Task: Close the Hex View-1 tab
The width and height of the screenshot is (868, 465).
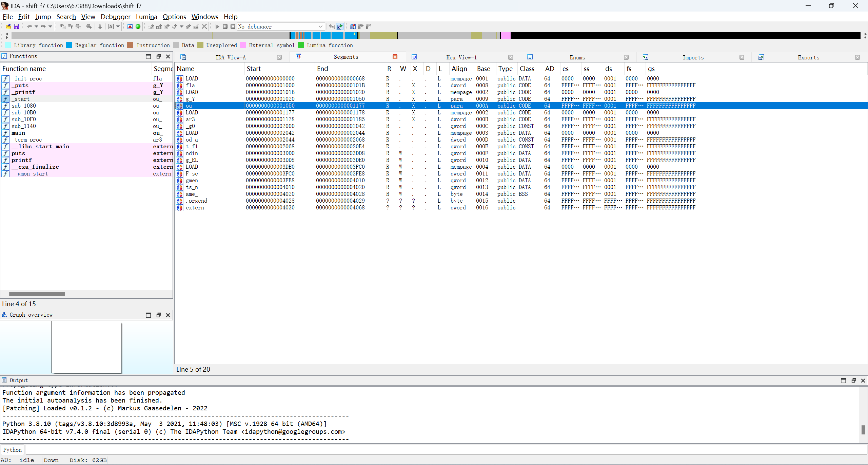Action: (x=511, y=57)
